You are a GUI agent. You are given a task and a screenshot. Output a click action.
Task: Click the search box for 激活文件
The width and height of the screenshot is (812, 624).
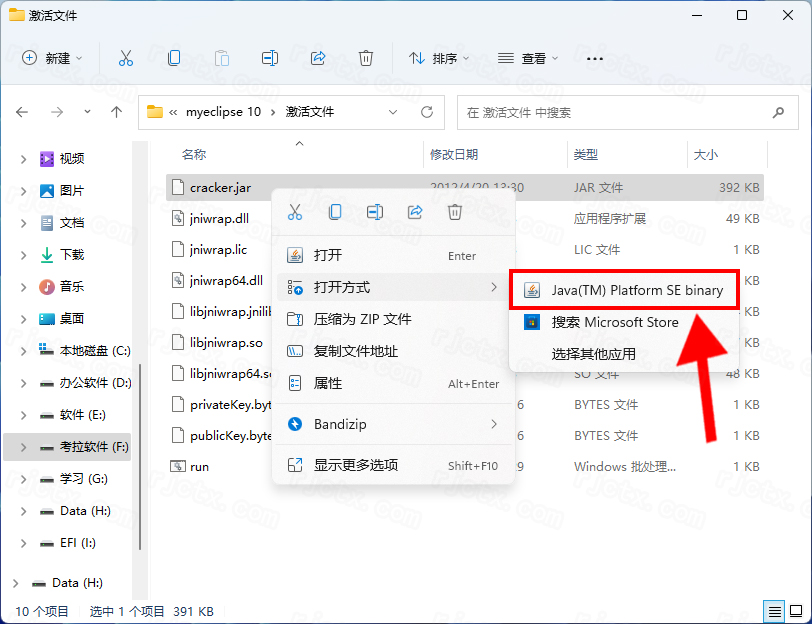pyautogui.click(x=628, y=112)
